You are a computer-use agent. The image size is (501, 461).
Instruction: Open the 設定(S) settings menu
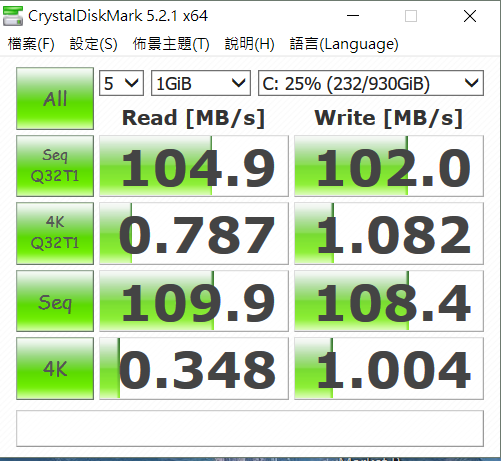(x=93, y=44)
